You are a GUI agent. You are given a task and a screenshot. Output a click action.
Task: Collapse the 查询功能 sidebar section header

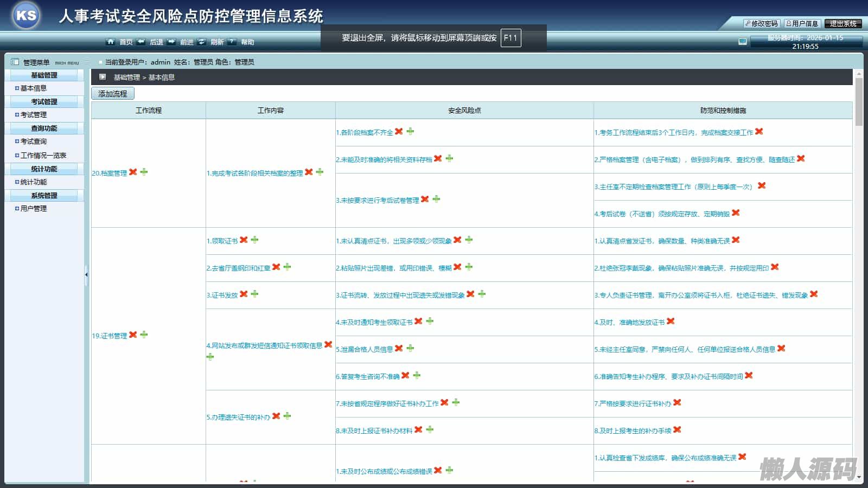[x=44, y=128]
